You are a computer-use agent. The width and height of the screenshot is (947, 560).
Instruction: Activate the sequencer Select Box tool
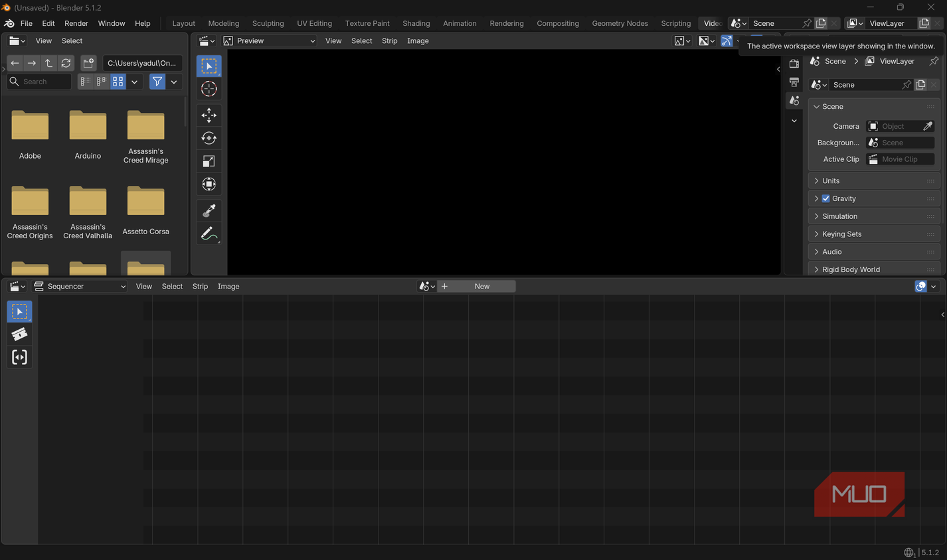tap(19, 311)
